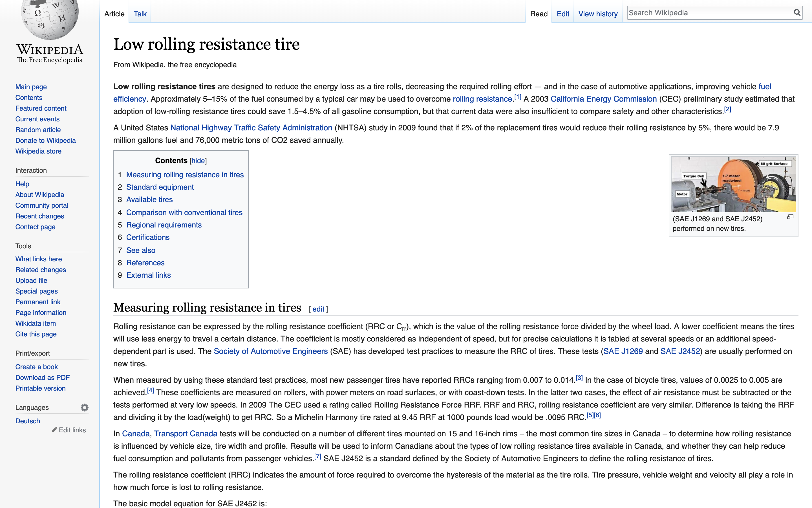Click citation reference [2]

pos(727,109)
